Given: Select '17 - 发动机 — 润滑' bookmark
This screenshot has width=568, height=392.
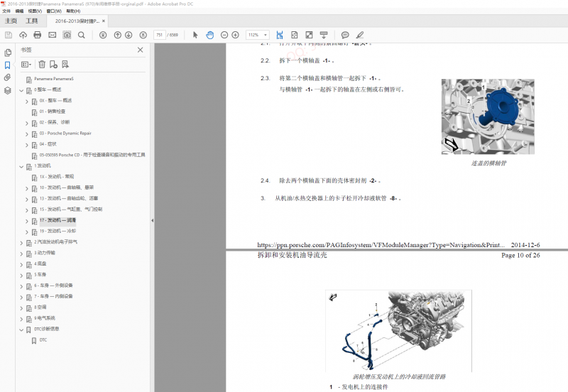Looking at the screenshot, I should point(58,220).
